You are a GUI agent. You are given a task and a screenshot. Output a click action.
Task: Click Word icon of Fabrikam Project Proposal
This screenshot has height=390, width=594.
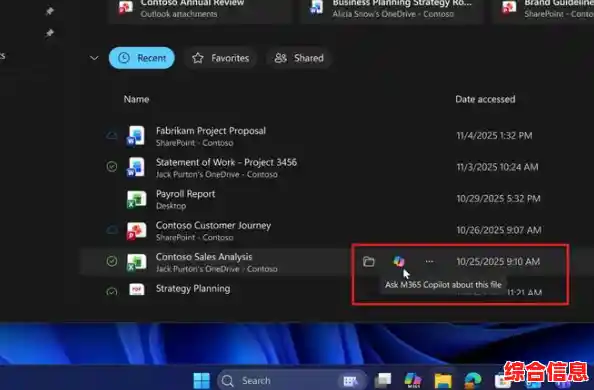pos(136,136)
